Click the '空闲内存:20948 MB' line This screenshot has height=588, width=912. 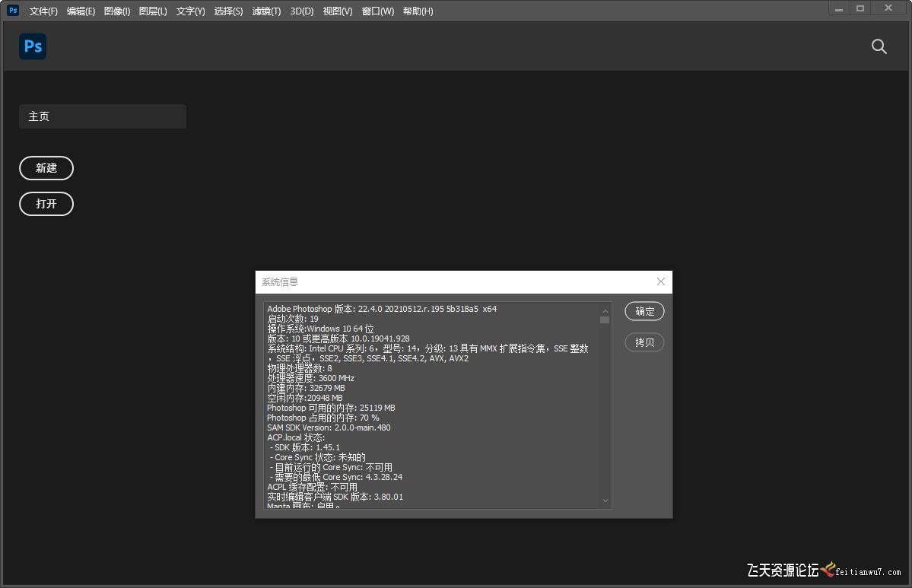305,398
